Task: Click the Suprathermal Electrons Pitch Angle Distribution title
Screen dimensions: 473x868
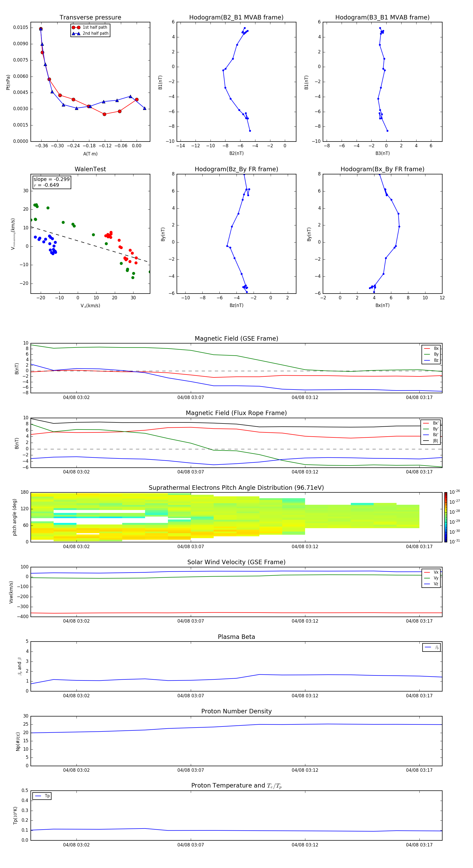Action: [236, 488]
